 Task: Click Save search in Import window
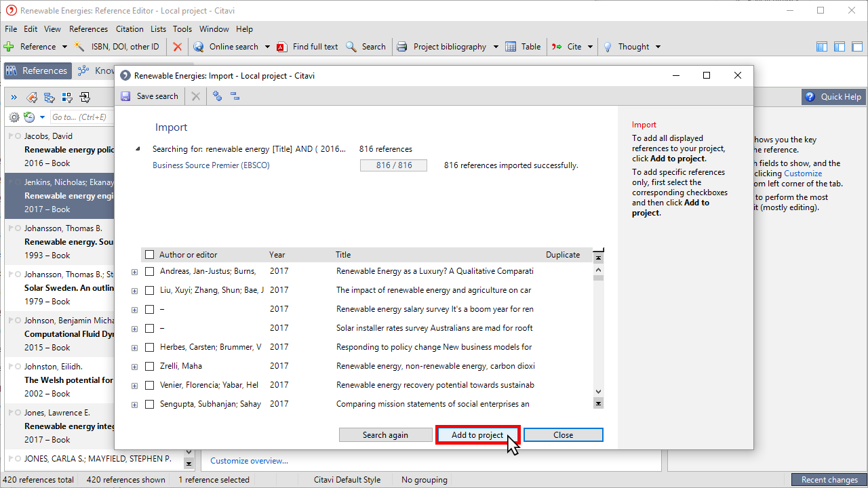149,96
